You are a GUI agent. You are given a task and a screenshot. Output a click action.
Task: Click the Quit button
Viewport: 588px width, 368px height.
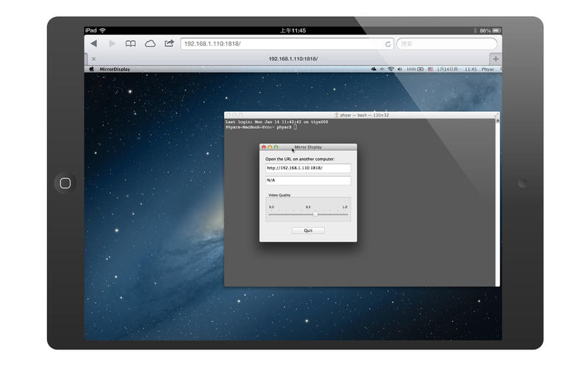(x=308, y=230)
